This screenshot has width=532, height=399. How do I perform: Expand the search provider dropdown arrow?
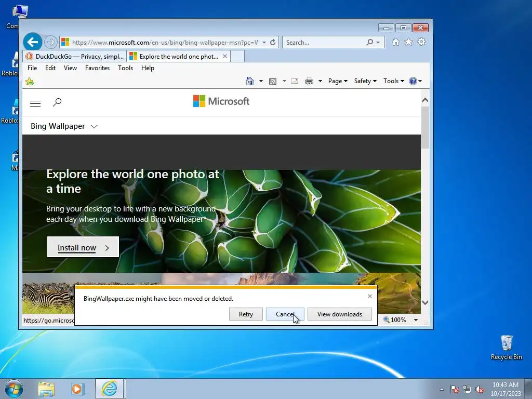pos(378,43)
